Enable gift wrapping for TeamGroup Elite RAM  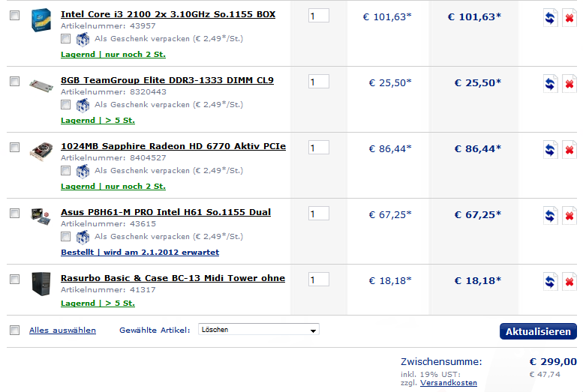pos(66,105)
